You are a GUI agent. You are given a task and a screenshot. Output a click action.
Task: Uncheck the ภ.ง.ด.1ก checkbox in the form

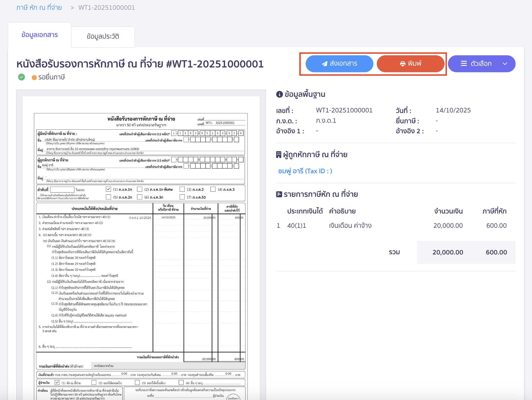coord(108,189)
